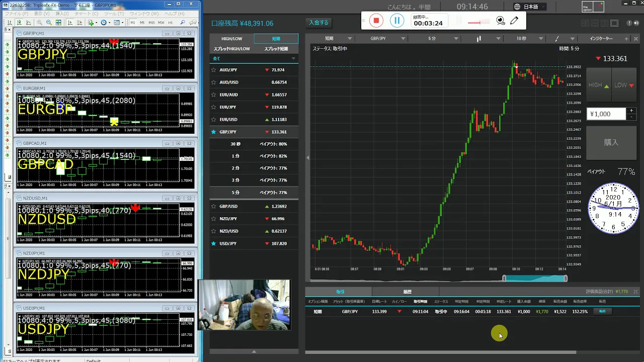Choose the single-pane chart layout icon
644x362 pixels.
click(614, 23)
